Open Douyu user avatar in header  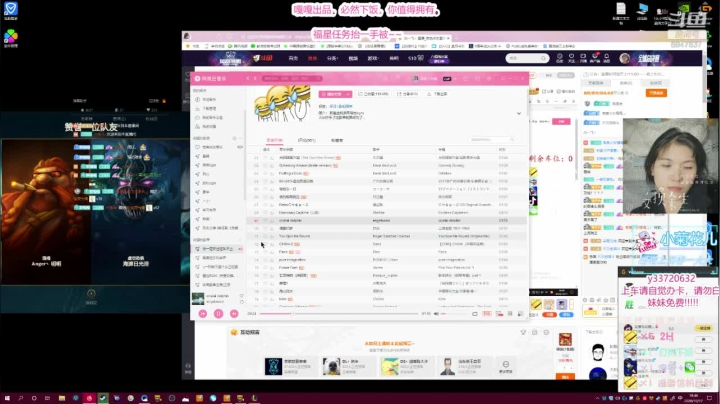[x=624, y=58]
